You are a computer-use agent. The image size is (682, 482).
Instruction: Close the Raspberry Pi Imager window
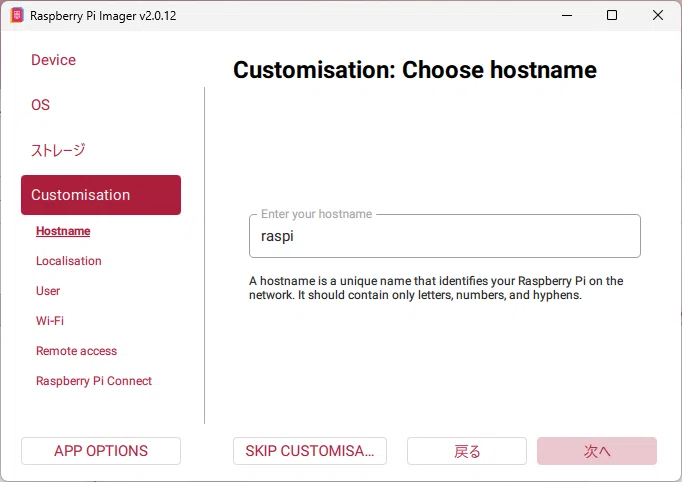coord(658,16)
